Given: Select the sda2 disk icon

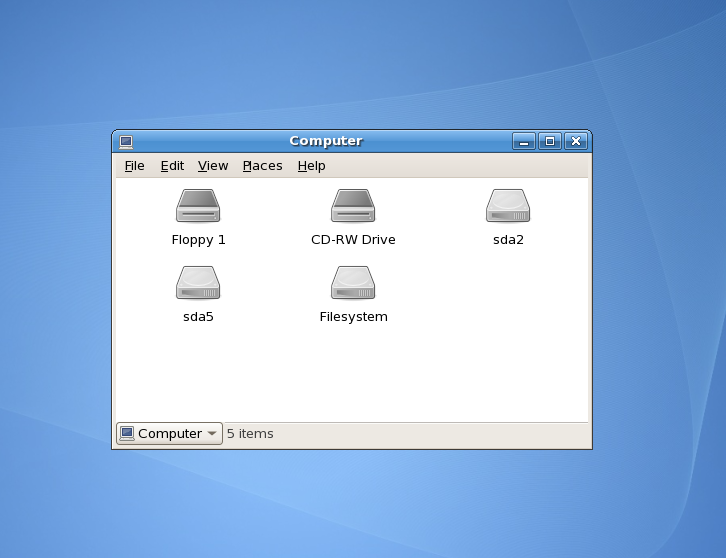Looking at the screenshot, I should [x=508, y=206].
